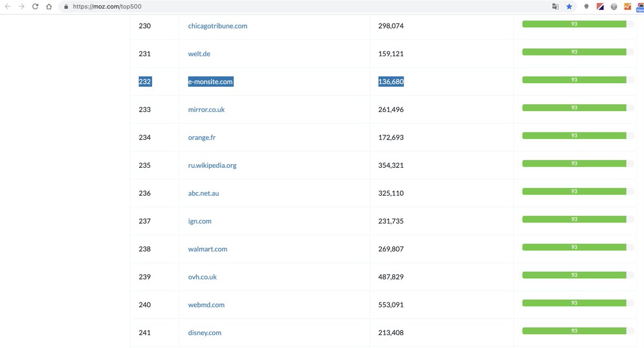The image size is (644, 348).
Task: Open the Google Analytics extension
Action: tap(627, 6)
